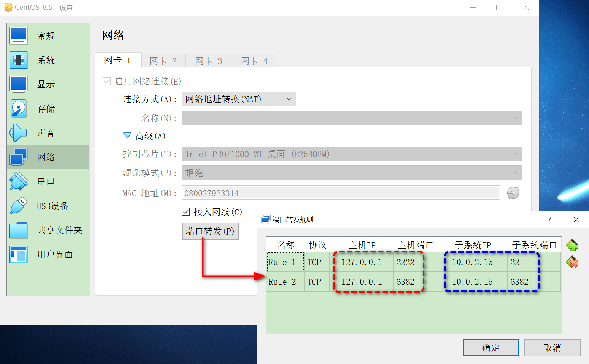The image size is (589, 364).
Task: Click host port 2222 cell
Action: pos(415,262)
